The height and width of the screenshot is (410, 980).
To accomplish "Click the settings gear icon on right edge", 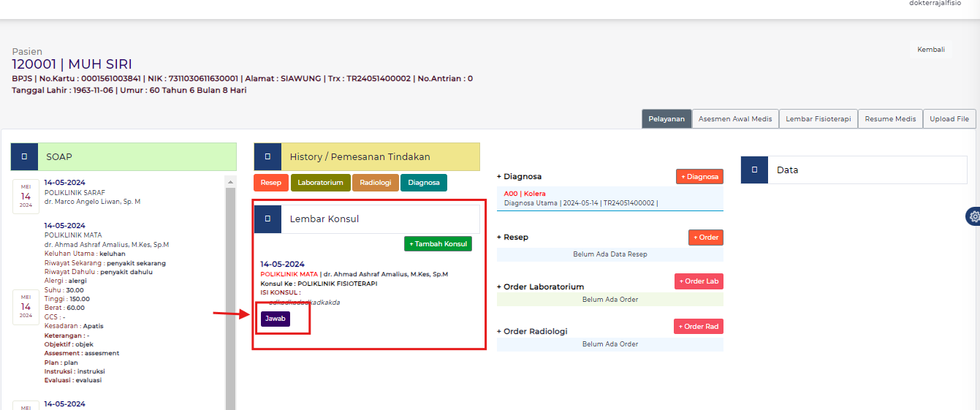I will tap(973, 216).
